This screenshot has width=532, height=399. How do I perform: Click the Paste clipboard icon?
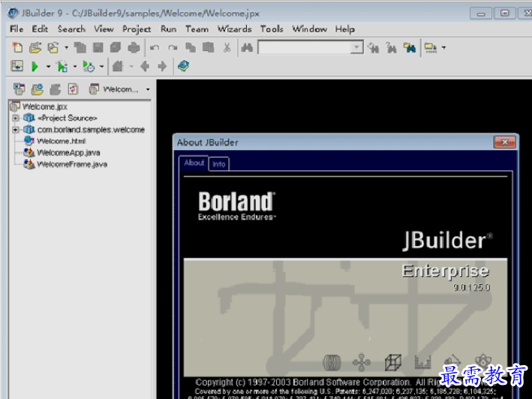coord(209,47)
